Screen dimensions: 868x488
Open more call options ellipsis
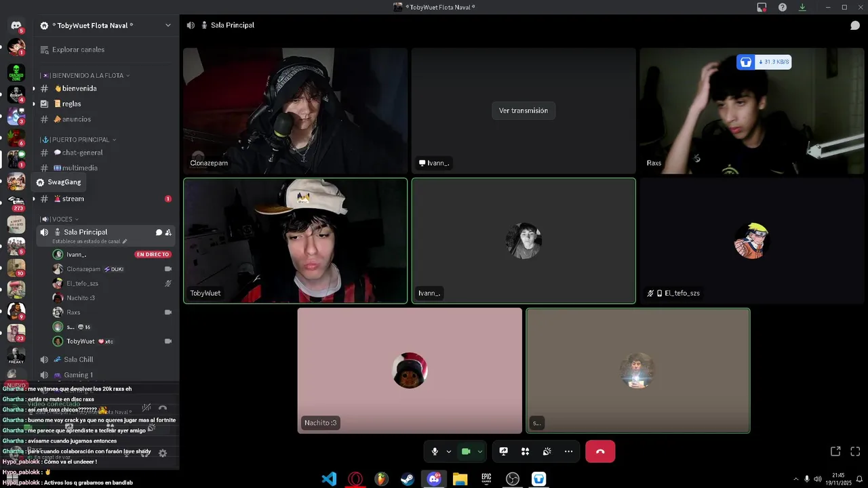pos(568,451)
